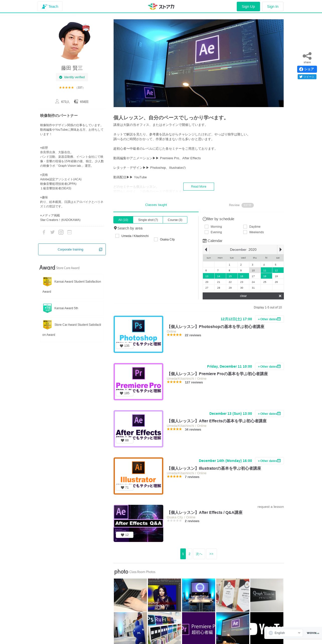Screen dimensions: 322x644
Task: Enable the Evening schedule checkbox
Action: pos(206,232)
